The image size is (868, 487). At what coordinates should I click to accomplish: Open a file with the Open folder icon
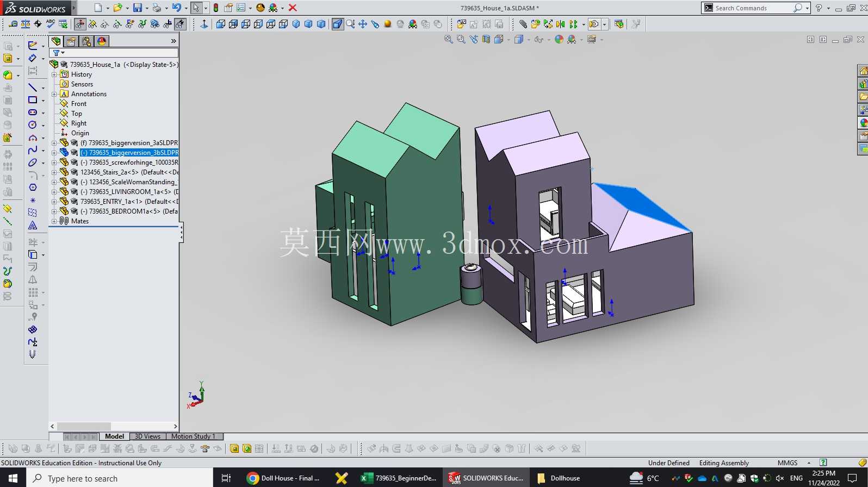coord(117,8)
